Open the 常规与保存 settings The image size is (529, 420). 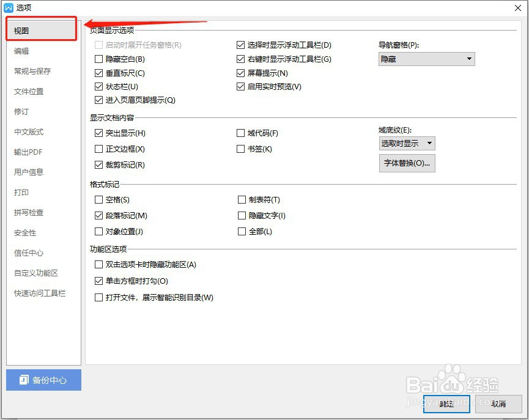[x=32, y=71]
